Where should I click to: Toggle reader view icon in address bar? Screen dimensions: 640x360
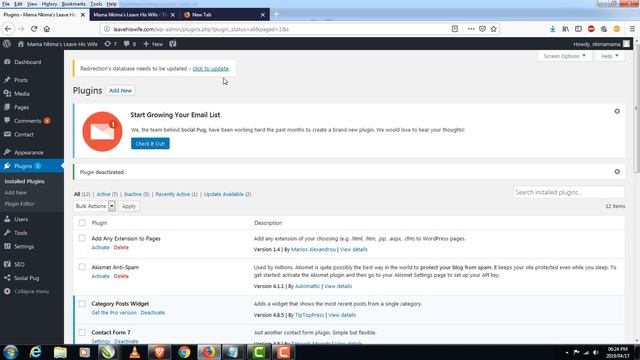[x=455, y=29]
